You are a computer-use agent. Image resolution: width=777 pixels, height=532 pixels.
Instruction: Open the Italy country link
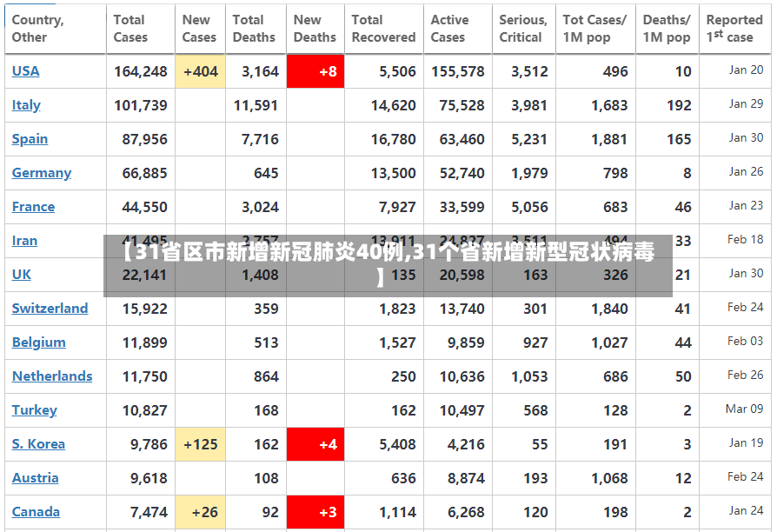(26, 105)
